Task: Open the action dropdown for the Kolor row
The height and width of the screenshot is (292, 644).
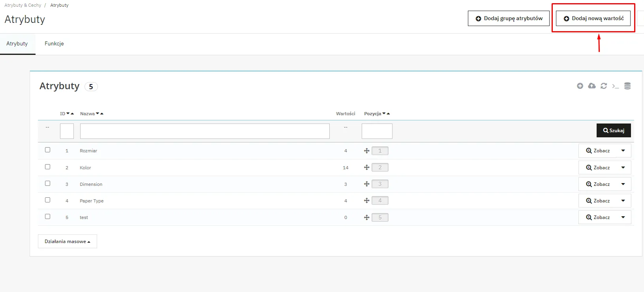Action: (x=623, y=168)
